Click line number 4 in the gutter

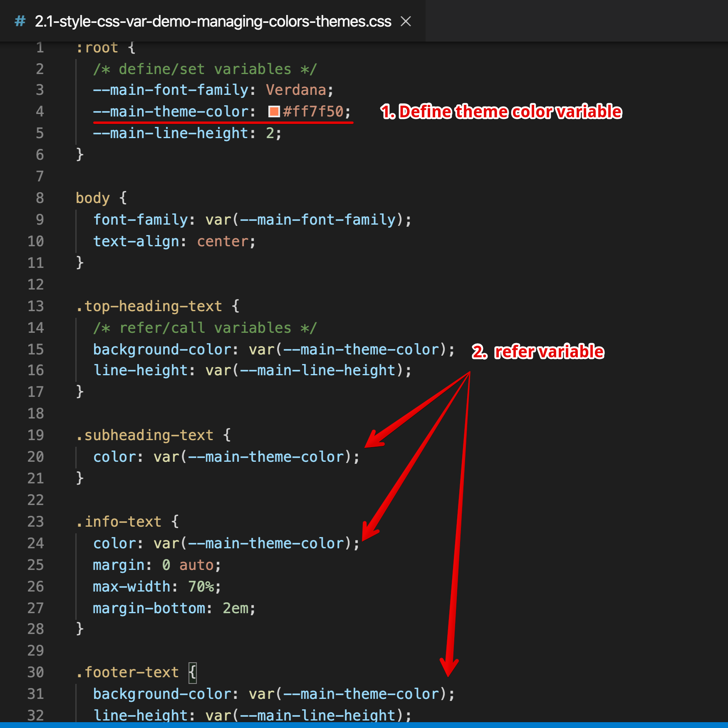tap(39, 111)
